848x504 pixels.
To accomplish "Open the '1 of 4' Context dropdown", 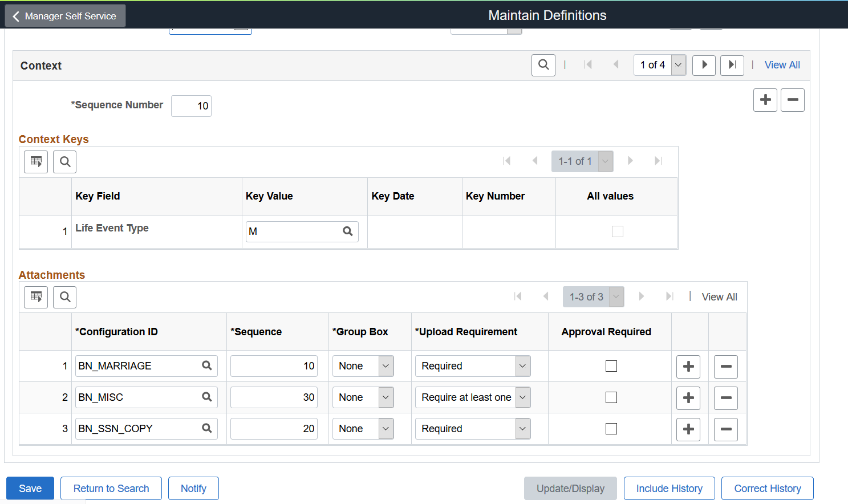I will [660, 65].
